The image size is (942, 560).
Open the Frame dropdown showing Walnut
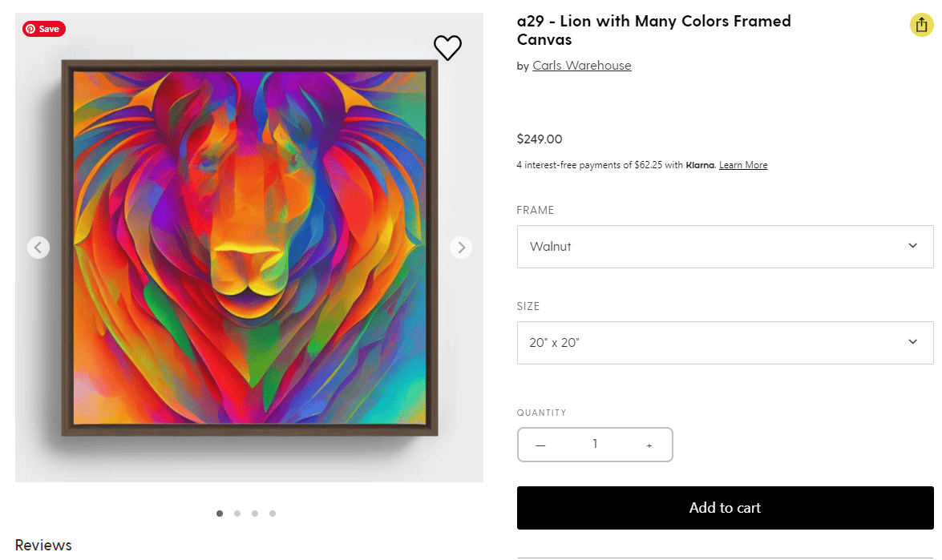(x=725, y=247)
